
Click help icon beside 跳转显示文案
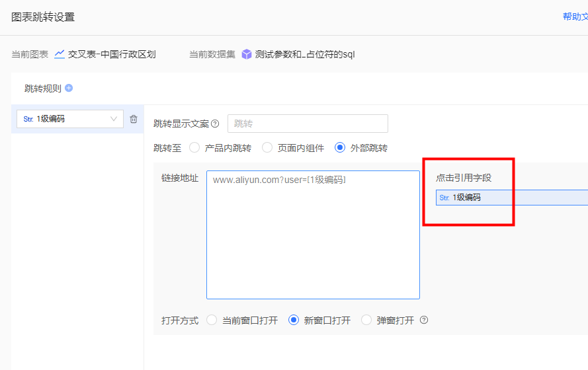pos(215,124)
